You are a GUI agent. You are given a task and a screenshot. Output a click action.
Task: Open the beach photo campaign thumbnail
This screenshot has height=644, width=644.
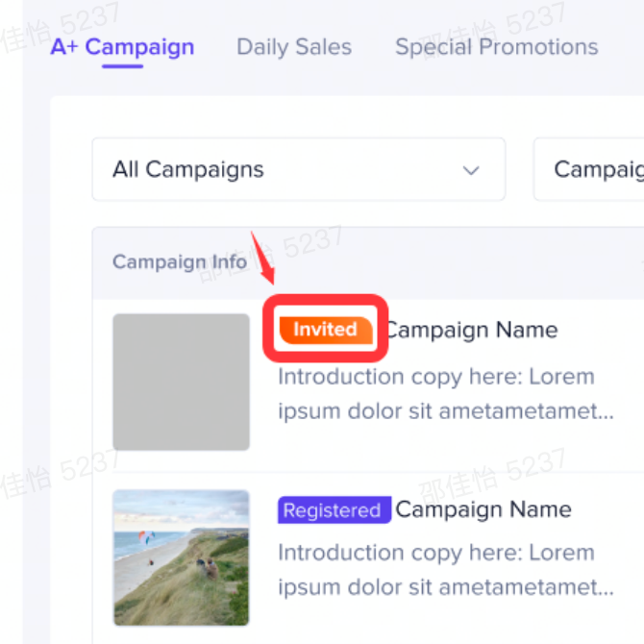(x=181, y=557)
